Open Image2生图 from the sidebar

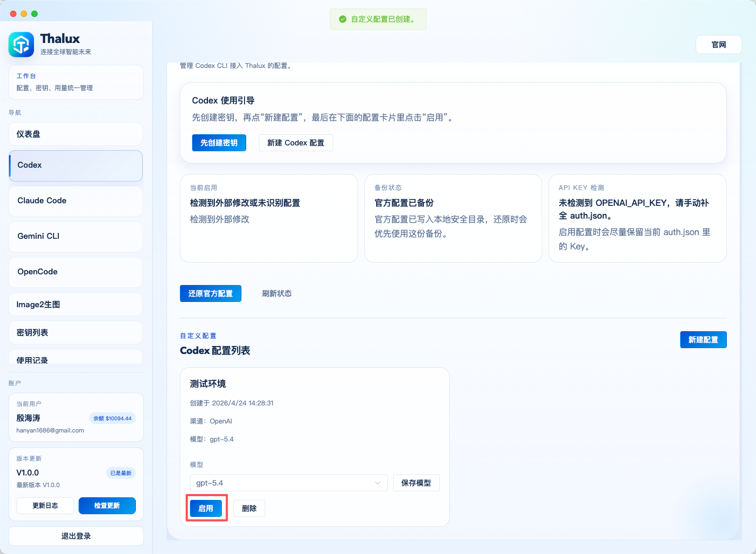point(75,305)
